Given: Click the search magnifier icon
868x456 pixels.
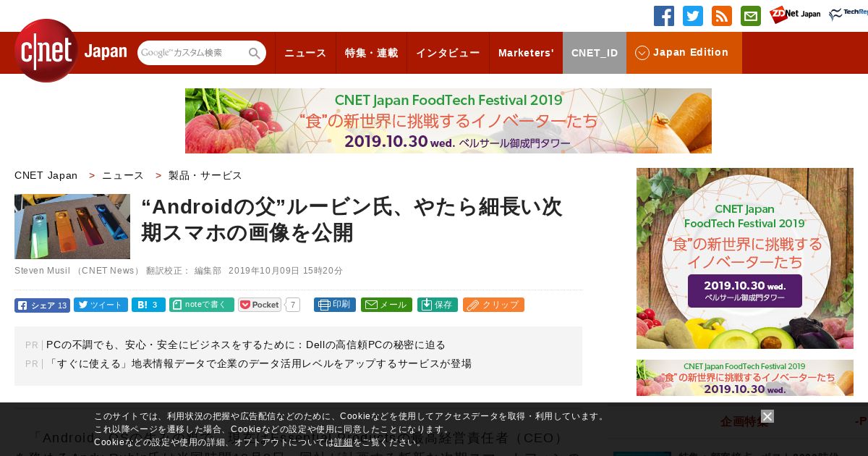Looking at the screenshot, I should (255, 53).
